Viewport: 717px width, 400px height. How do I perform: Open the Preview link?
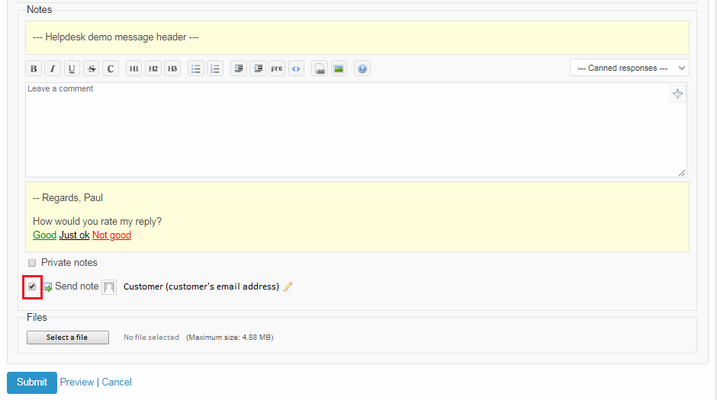(77, 382)
